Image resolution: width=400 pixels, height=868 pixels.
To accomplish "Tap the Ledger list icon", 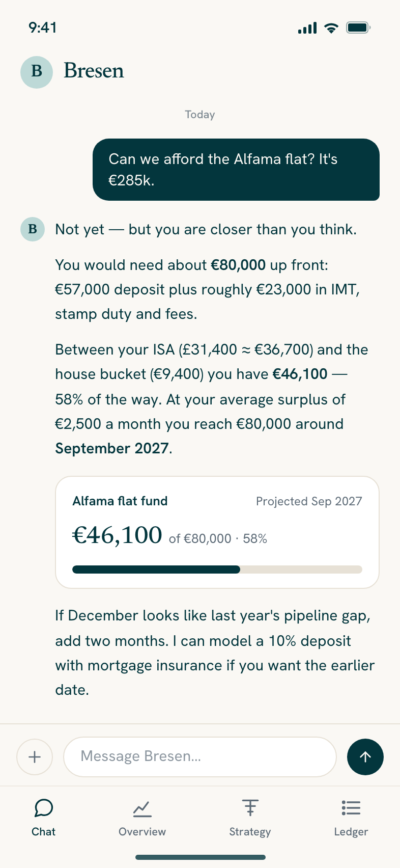I will tap(351, 808).
